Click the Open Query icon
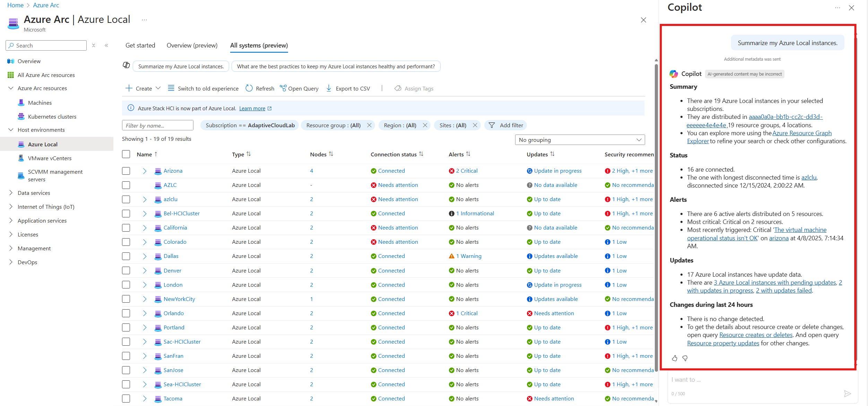 click(283, 88)
